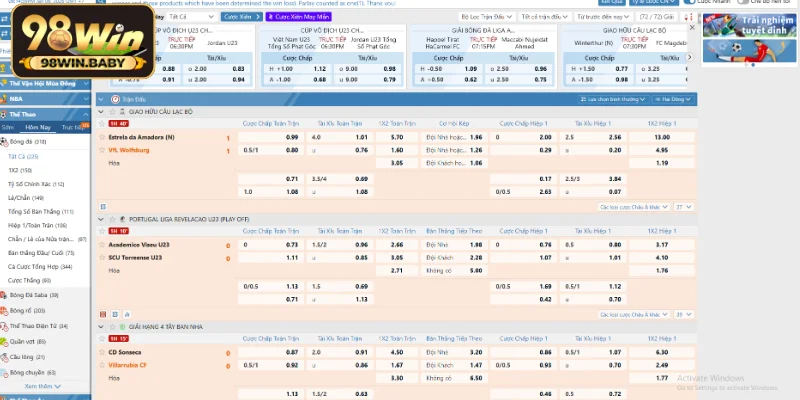800x400 pixels.
Task: Open the Lựa chọn bình thường dropdown
Action: pos(614,99)
